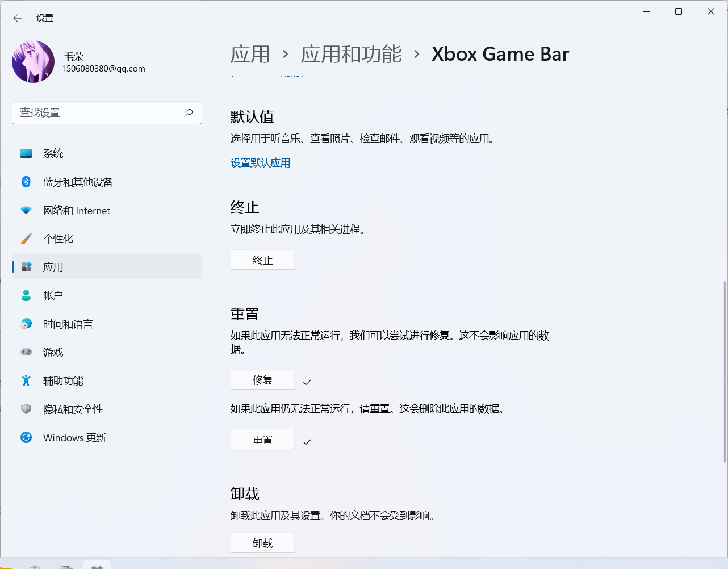Open 隐私和安全性 via the shield icon
The width and height of the screenshot is (728, 569).
(26, 409)
